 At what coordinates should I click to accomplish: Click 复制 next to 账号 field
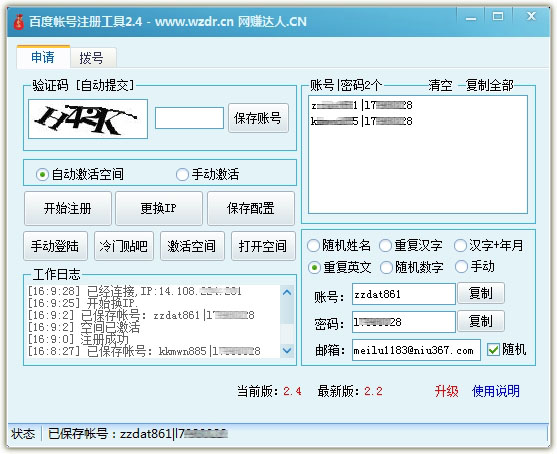(x=481, y=293)
